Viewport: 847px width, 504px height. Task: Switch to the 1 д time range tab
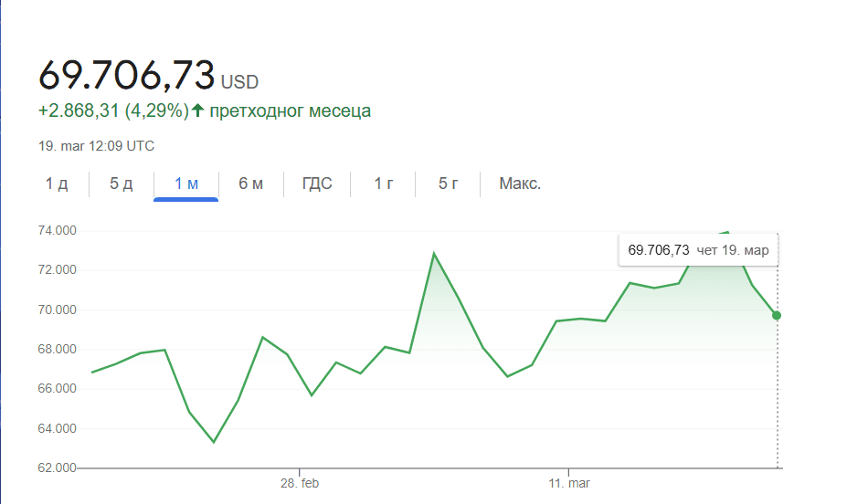tap(57, 184)
